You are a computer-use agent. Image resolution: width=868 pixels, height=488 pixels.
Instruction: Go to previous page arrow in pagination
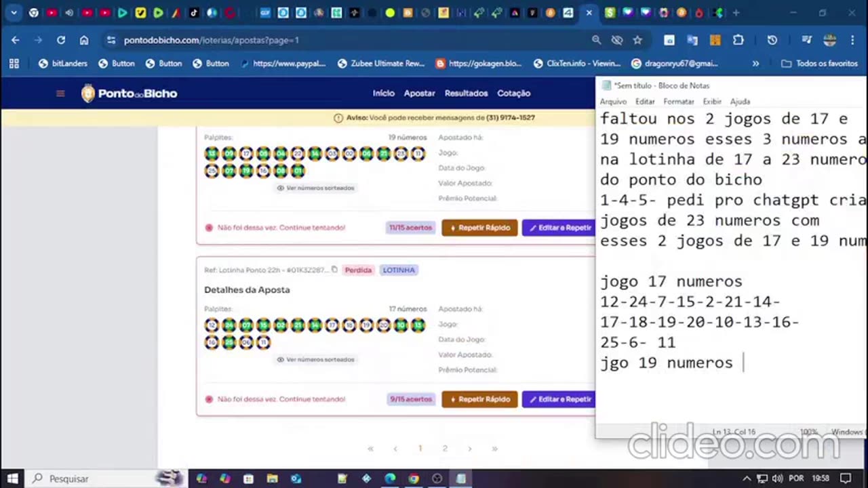(x=395, y=449)
